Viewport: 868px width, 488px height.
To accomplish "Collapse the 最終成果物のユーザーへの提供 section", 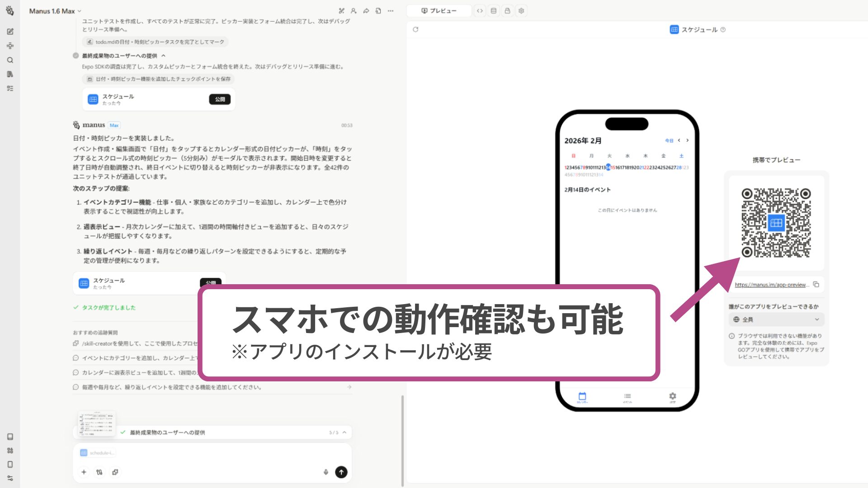I will click(x=164, y=55).
